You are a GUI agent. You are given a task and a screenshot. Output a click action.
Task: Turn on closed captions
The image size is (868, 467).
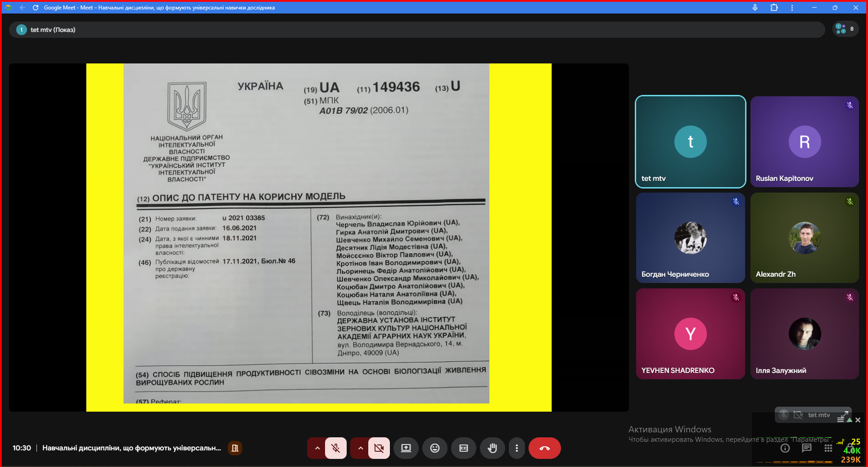pos(464,448)
